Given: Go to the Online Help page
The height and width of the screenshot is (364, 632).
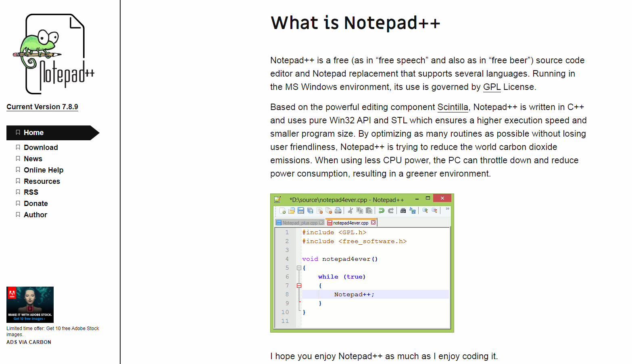Looking at the screenshot, I should coord(44,170).
